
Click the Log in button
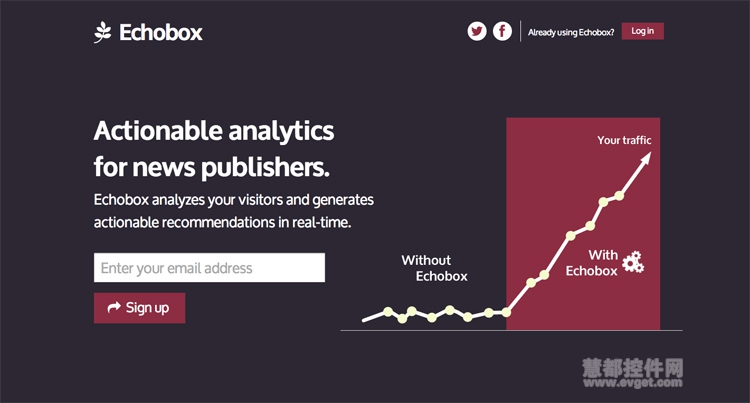tap(642, 31)
